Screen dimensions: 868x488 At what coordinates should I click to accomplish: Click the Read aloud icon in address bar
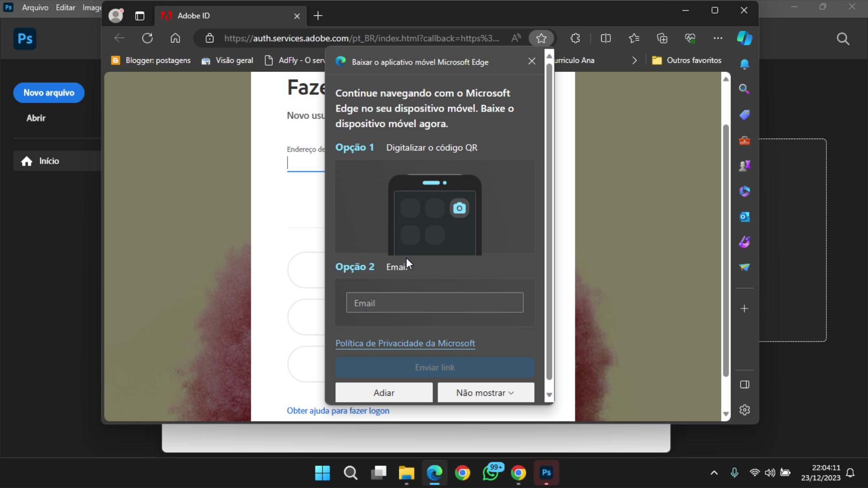tap(516, 38)
